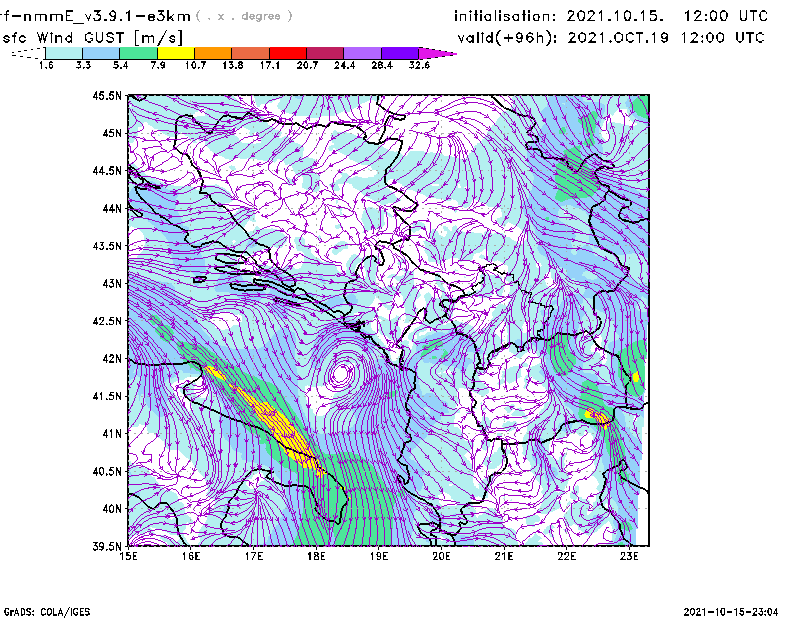
Task: Click the light blue legend swatch
Action: tap(101, 53)
